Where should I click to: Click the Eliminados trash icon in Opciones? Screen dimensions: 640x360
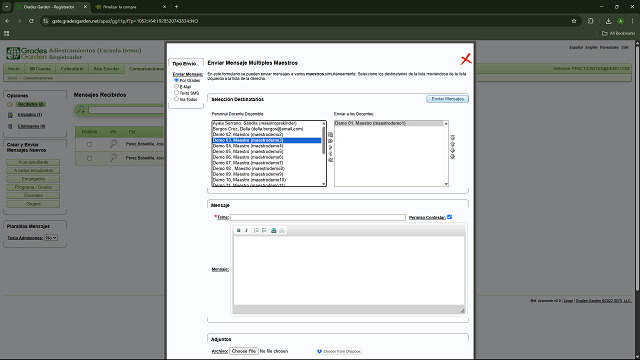[x=10, y=127]
